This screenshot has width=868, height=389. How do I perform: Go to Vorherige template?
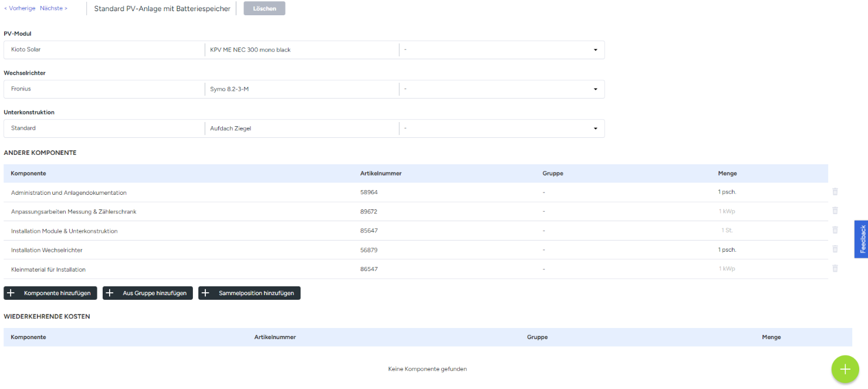[20, 8]
